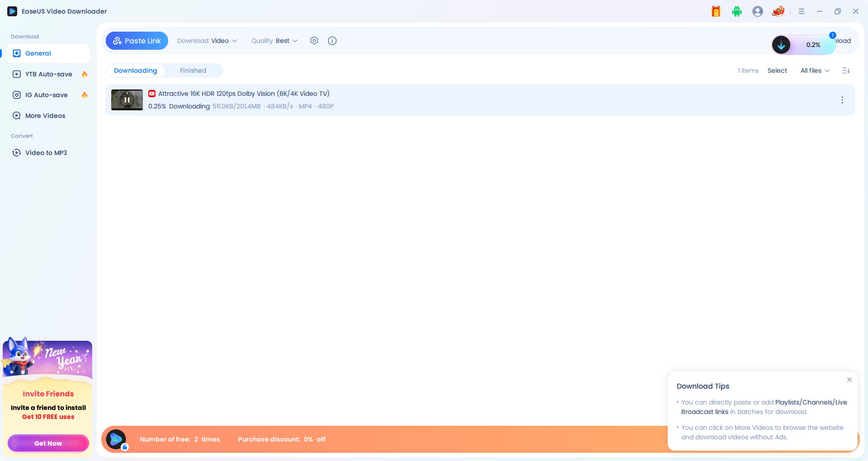Open the gift rewards icon
This screenshot has width=868, height=461.
[x=716, y=11]
